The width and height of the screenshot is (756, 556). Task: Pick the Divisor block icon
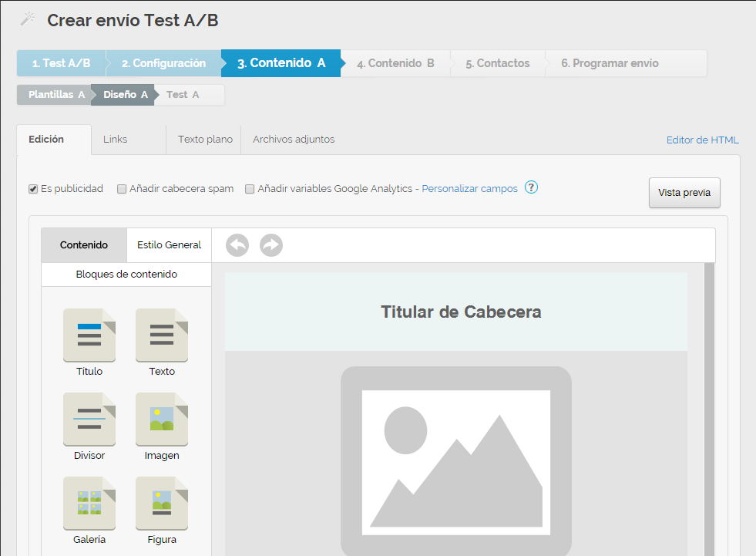pos(89,419)
